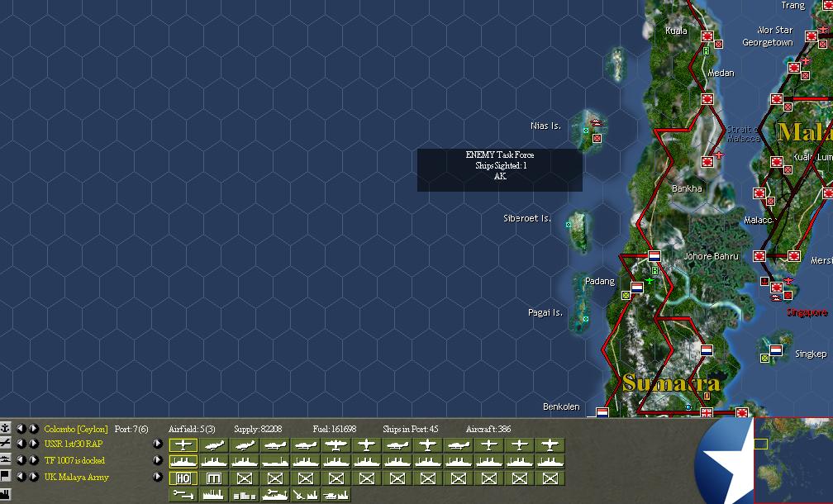Click an infantry crossed-box unit icon
The width and height of the screenshot is (833, 504).
click(244, 478)
